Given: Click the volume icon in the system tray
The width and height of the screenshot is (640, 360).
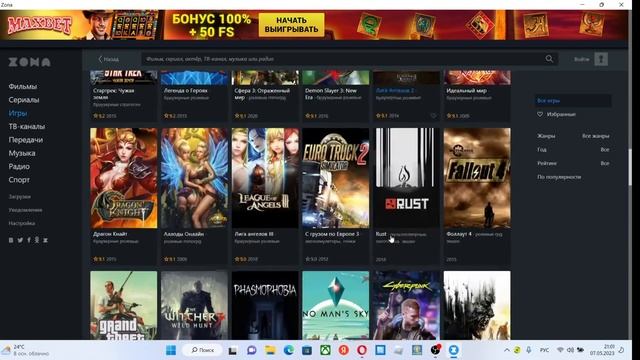Looking at the screenshot, I should coord(570,350).
